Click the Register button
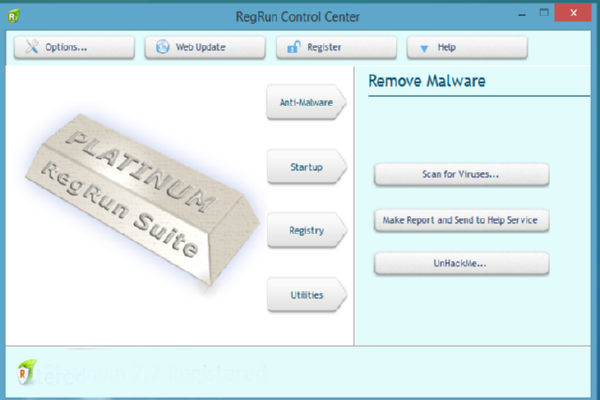 (336, 47)
